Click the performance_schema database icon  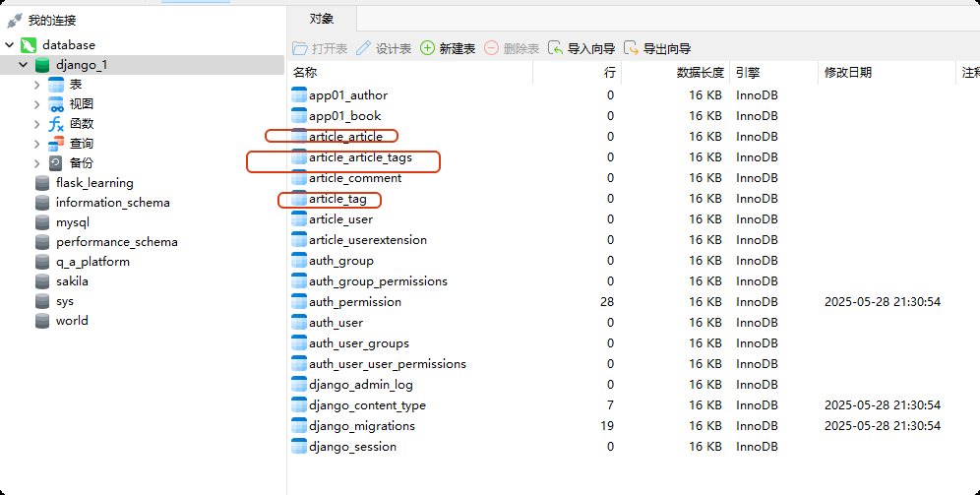point(42,242)
